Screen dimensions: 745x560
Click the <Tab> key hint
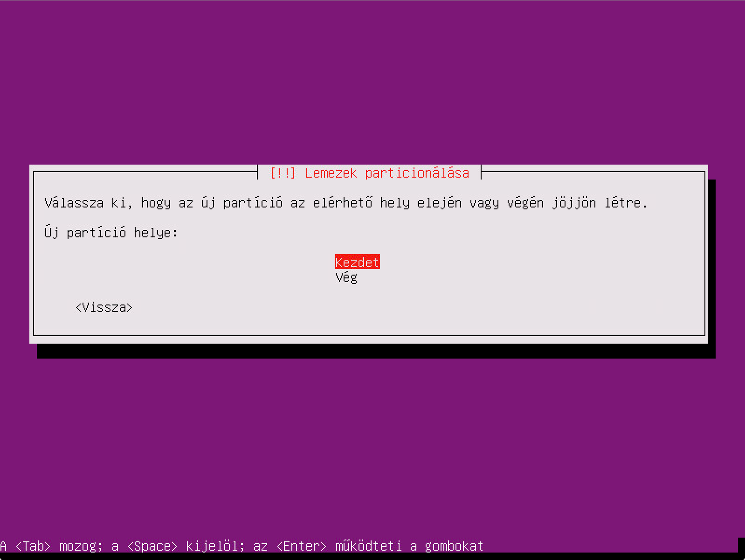(x=33, y=546)
